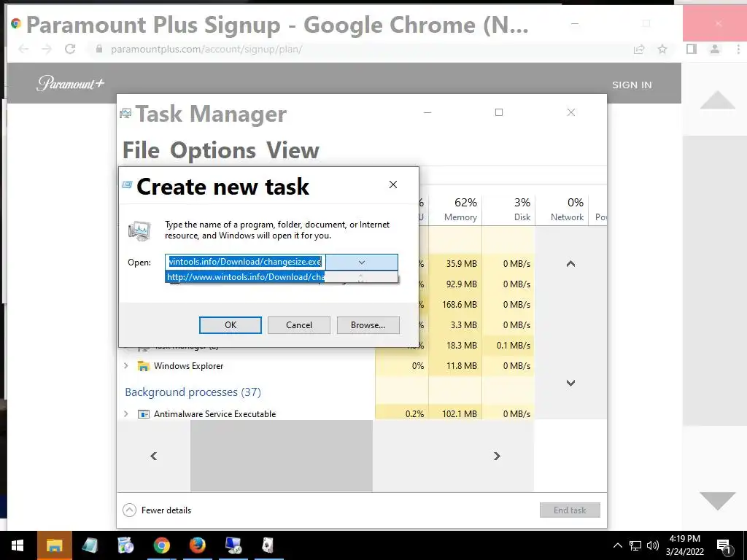
Task: Click Chrome back navigation arrow
Action: click(x=23, y=49)
